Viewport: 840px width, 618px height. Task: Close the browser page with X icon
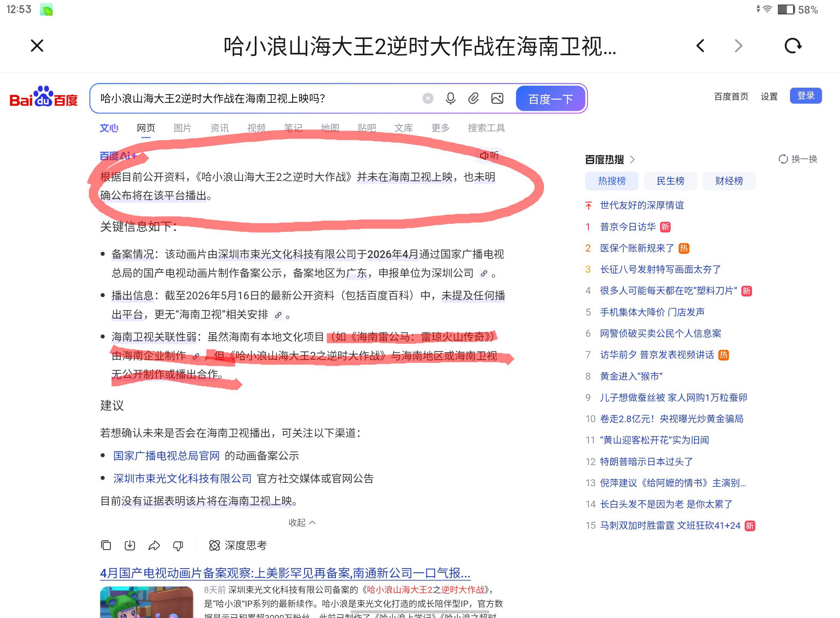point(37,46)
